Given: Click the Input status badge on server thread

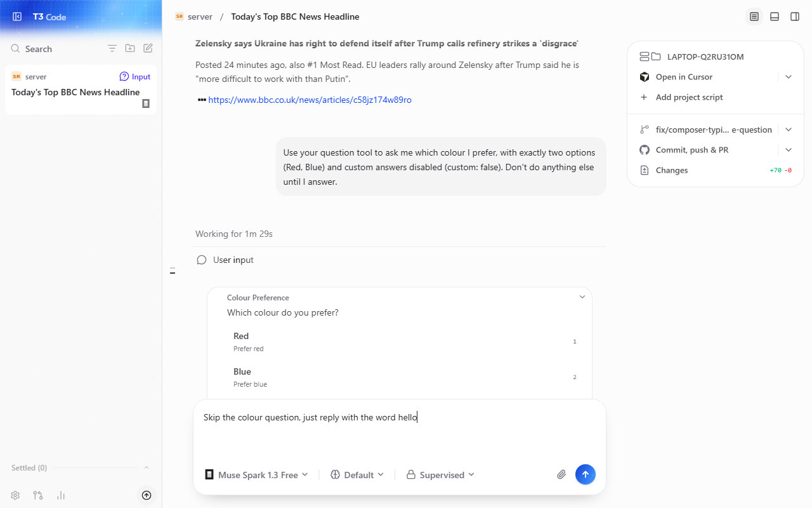Looking at the screenshot, I should 135,77.
